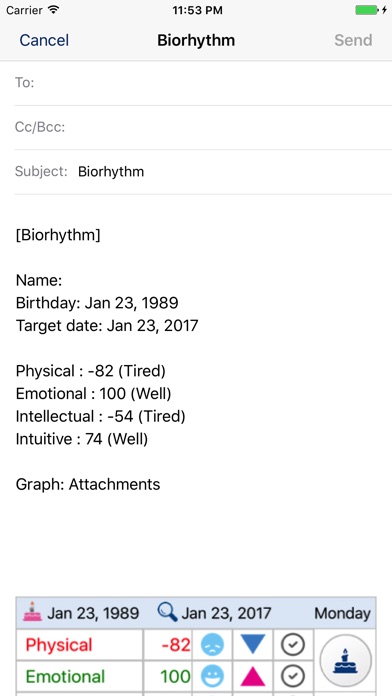This screenshot has height=696, width=392.
Task: Tap the pink upward triangle icon
Action: (x=253, y=676)
